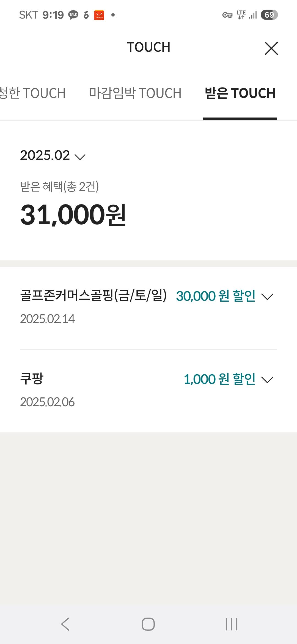This screenshot has height=644, width=297.
Task: Open the recent apps navigation button
Action: pos(231,624)
